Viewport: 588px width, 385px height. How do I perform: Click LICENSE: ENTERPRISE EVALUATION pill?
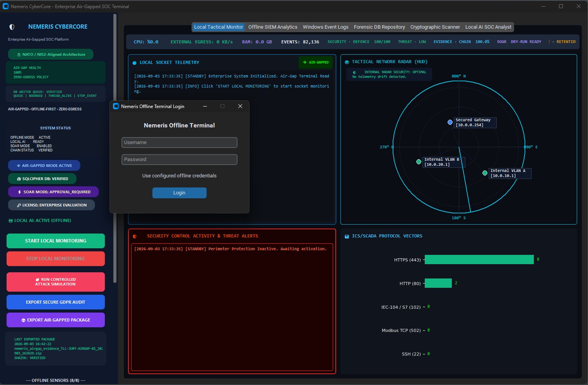point(51,205)
